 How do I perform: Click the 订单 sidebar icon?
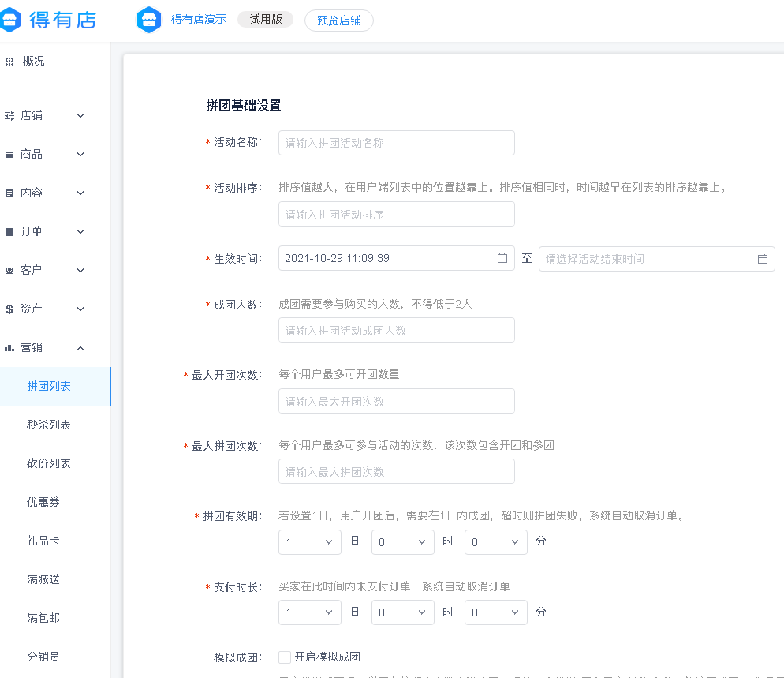[x=9, y=232]
